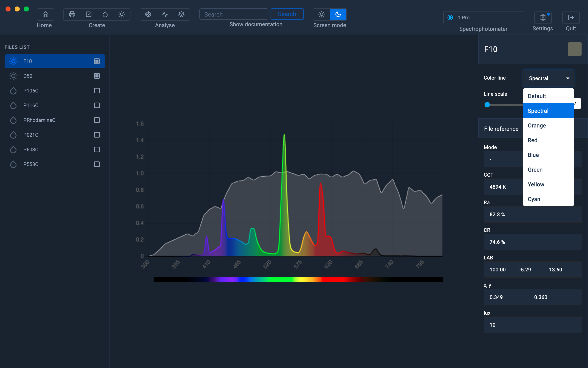Viewport: 588px width, 368px height.
Task: Choose Orange from Color line list
Action: coord(548,125)
